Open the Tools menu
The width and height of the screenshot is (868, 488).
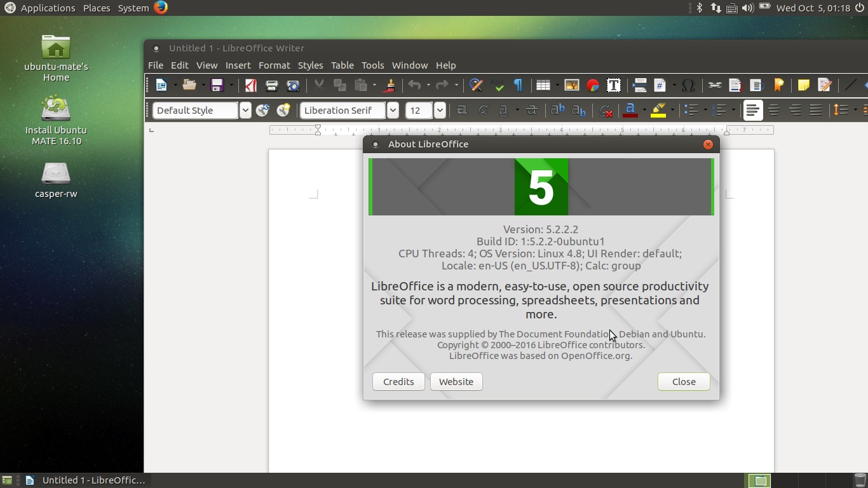(x=372, y=65)
